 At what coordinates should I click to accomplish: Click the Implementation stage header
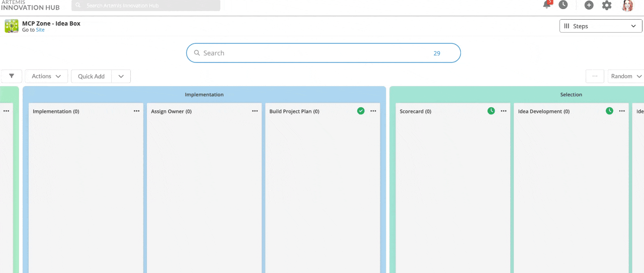coord(204,95)
